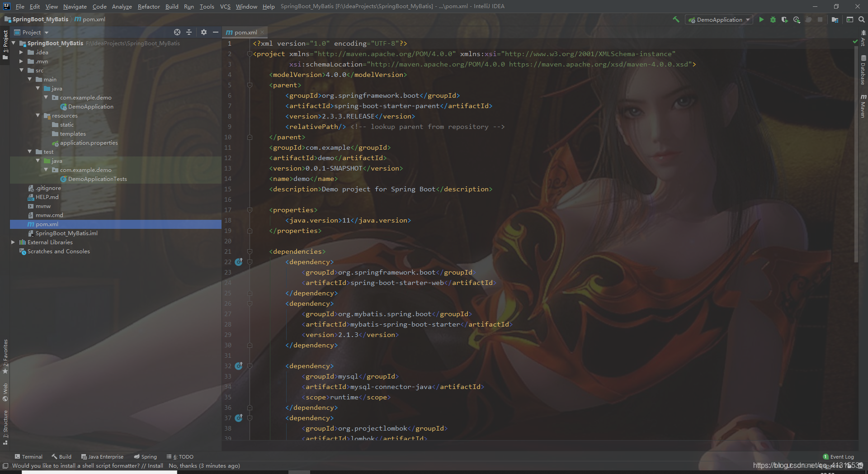The image size is (868, 474).
Task: Start debugging with the green bug icon
Action: click(x=773, y=19)
